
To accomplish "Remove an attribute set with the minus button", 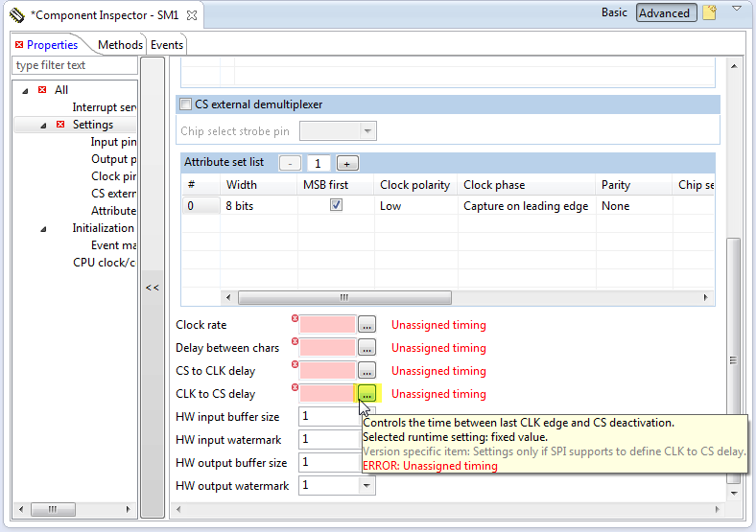I will click(292, 163).
